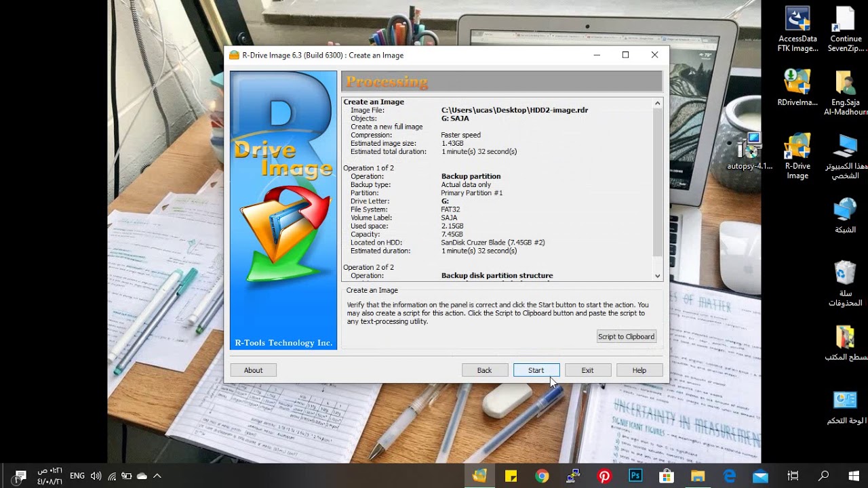
Task: Click scroll-down arrow of operations summary list
Action: 657,276
